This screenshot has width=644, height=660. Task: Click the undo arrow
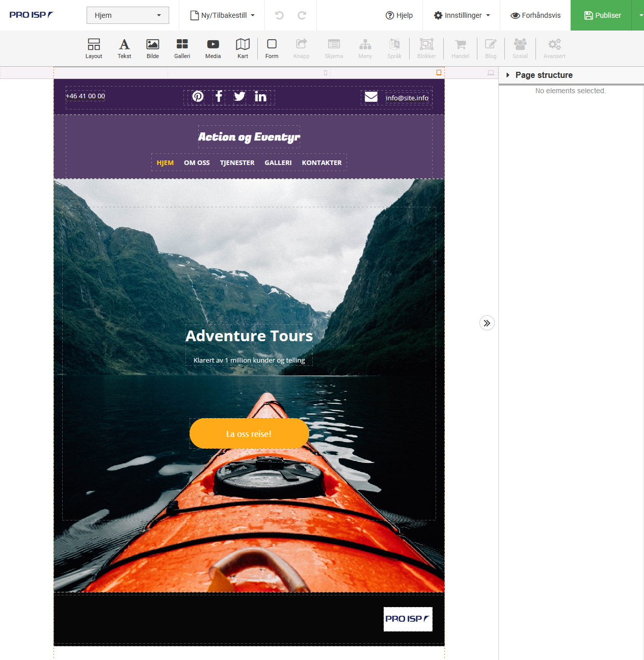pyautogui.click(x=279, y=15)
